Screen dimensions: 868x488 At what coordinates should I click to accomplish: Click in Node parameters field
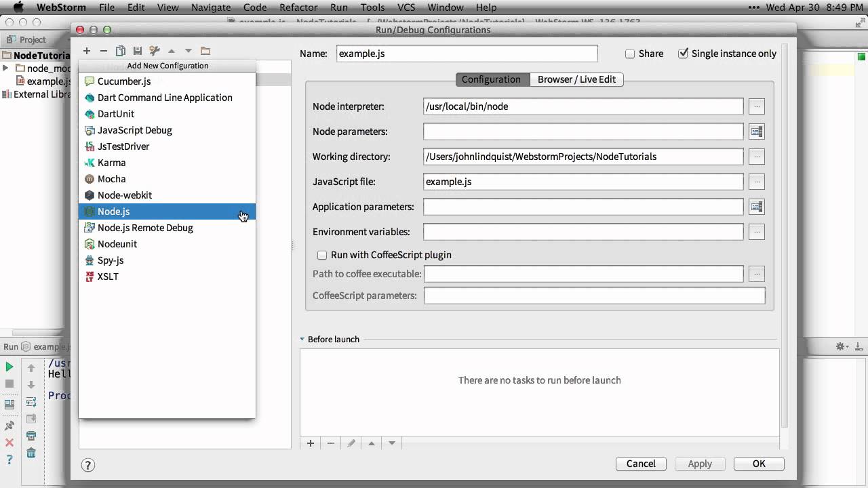click(x=583, y=131)
